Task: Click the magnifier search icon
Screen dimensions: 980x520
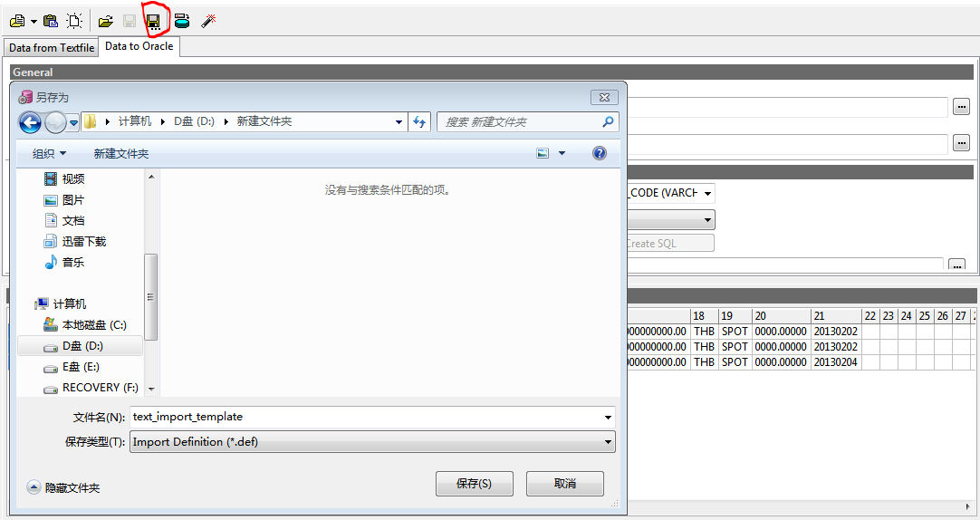Action: click(x=608, y=122)
